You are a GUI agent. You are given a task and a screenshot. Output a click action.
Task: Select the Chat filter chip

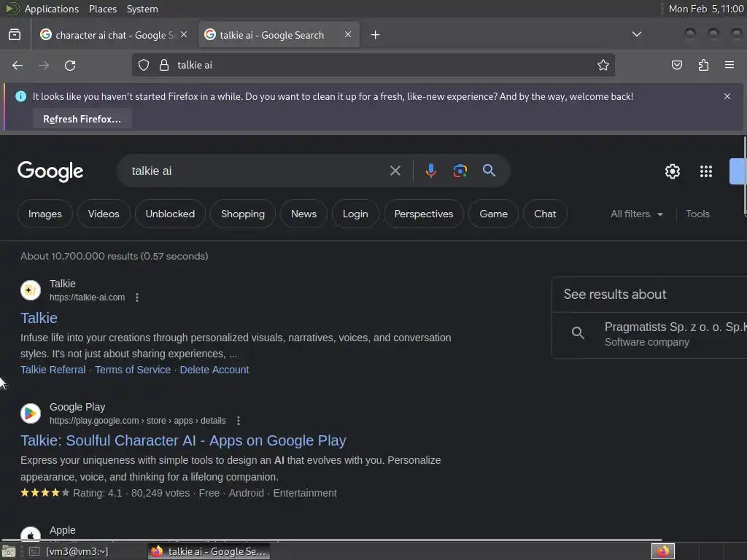545,214
